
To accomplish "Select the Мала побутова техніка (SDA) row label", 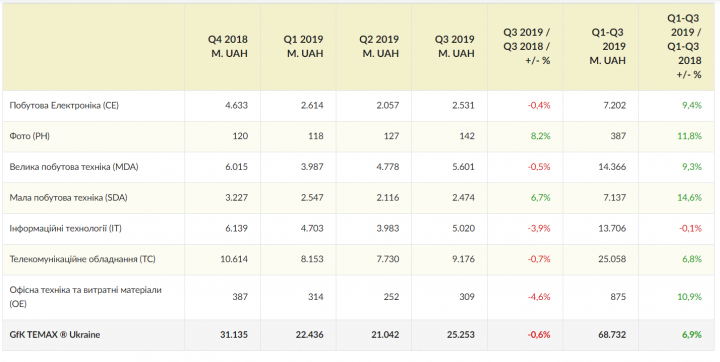I will (x=68, y=198).
